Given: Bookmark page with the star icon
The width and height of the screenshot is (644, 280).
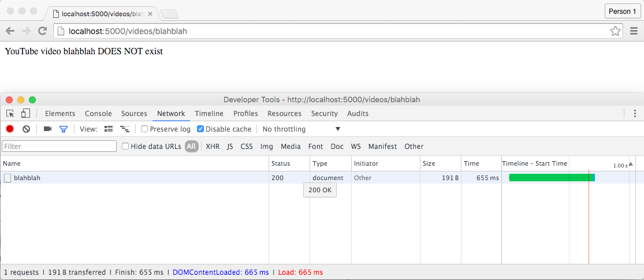Looking at the screenshot, I should (x=615, y=31).
